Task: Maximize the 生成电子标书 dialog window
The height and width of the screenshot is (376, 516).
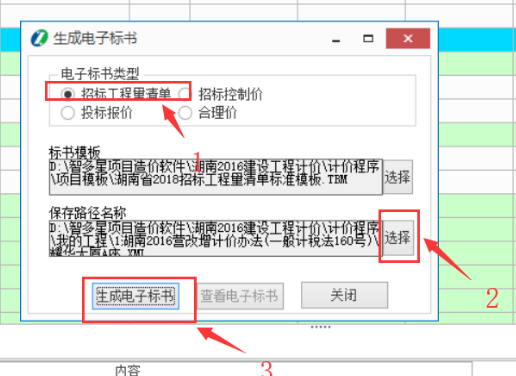Action: tap(368, 39)
